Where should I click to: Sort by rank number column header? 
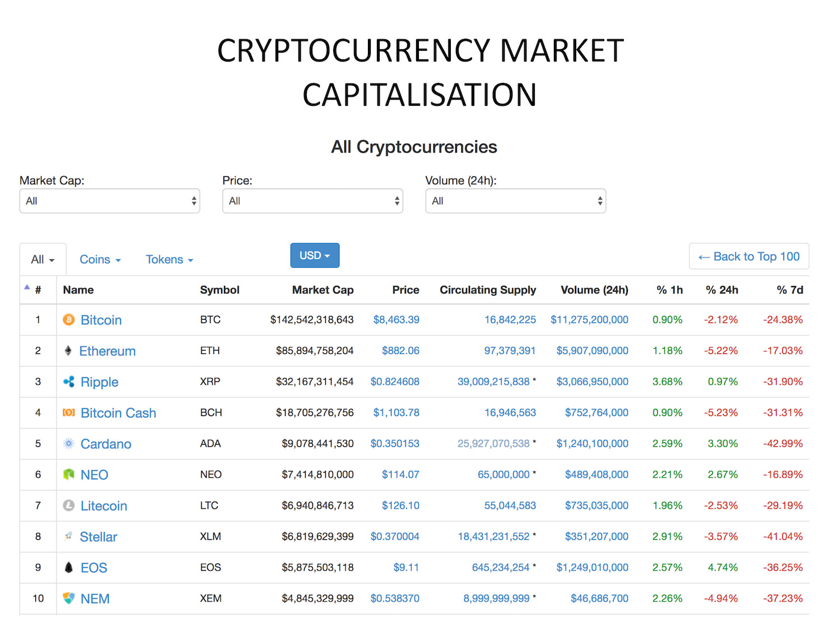[38, 290]
